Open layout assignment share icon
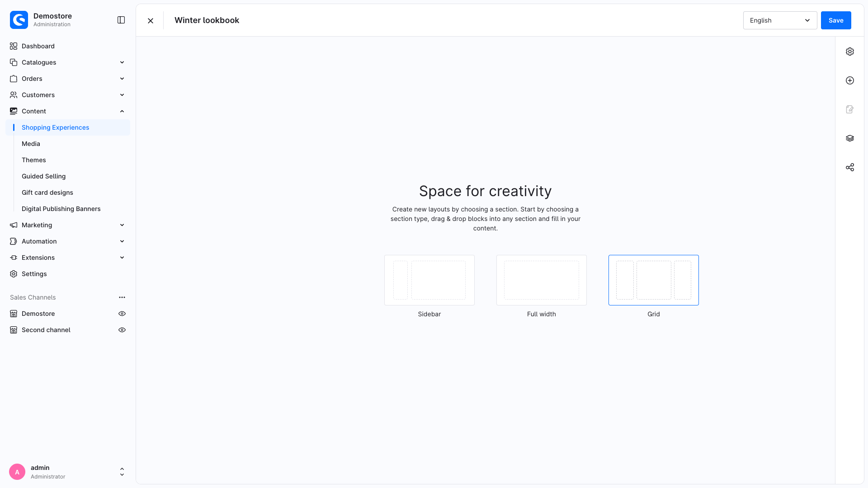This screenshot has height=488, width=868. click(850, 167)
